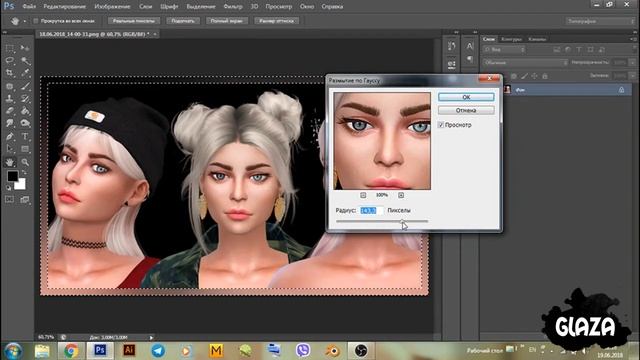
Task: Select the Brush tool
Action: point(25,86)
